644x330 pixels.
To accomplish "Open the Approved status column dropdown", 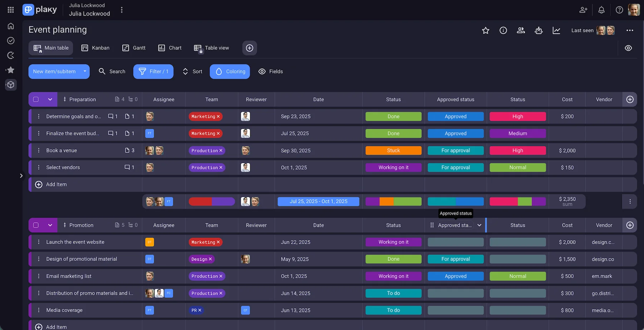I will tap(479, 225).
